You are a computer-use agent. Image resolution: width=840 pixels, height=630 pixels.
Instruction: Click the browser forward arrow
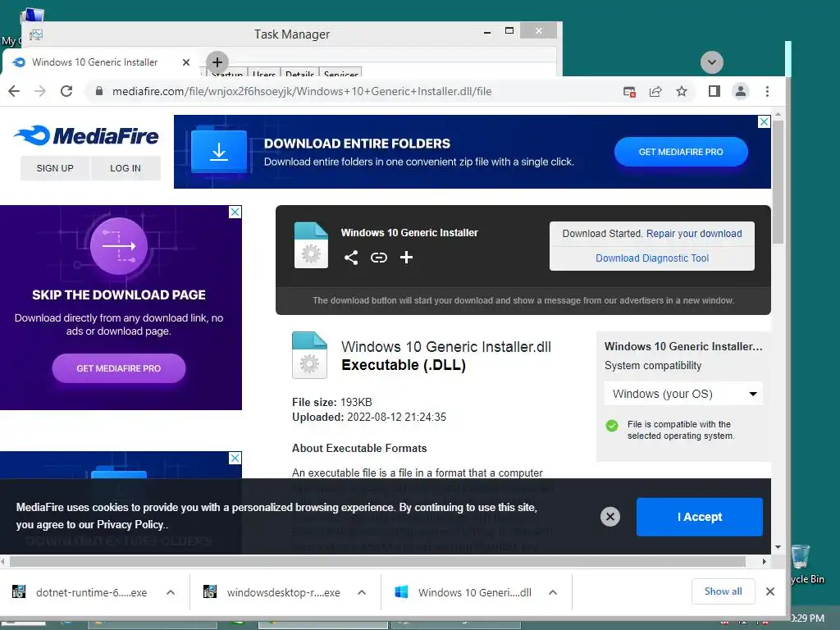tap(40, 91)
